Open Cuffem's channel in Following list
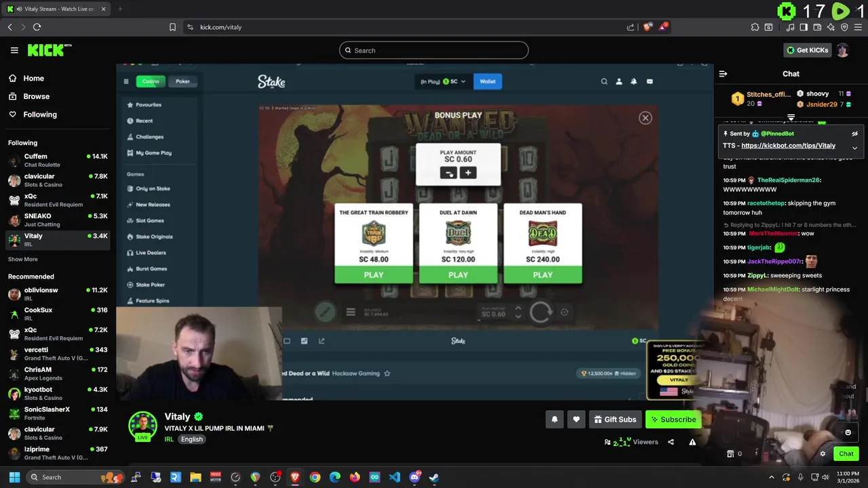The height and width of the screenshot is (488, 868). [58, 160]
